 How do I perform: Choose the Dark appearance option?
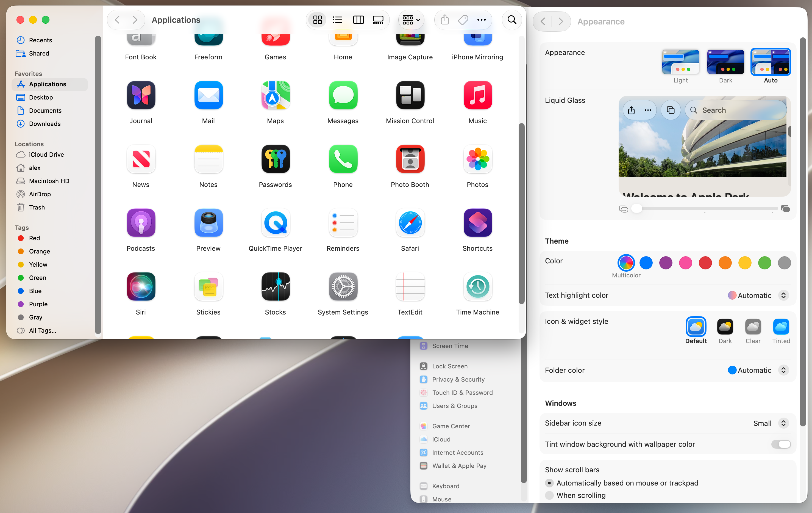(726, 62)
